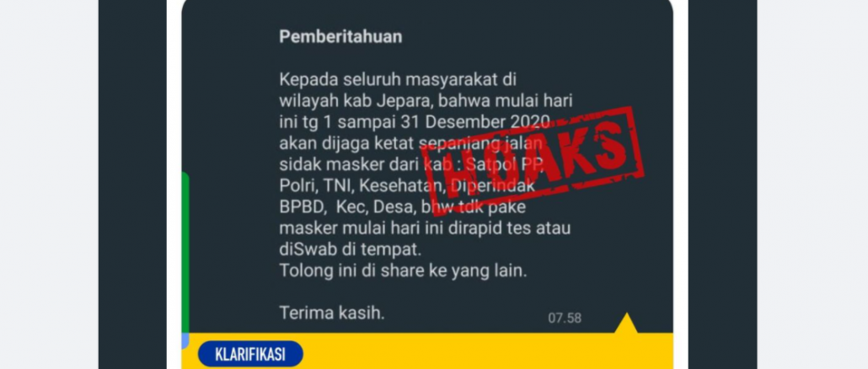This screenshot has height=369, width=868.
Task: Click the words 'akan dijaga ketat'
Action: 346,142
